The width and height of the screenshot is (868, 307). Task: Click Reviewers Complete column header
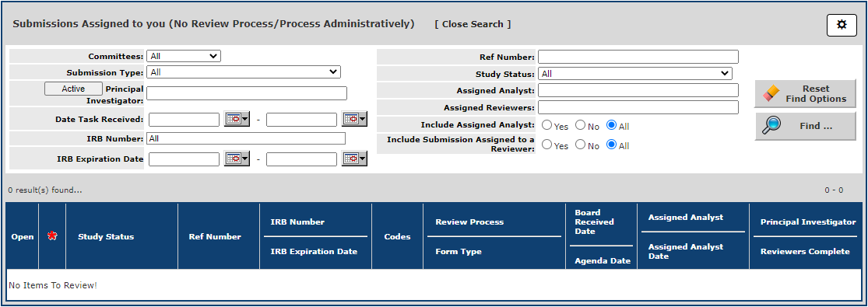click(805, 251)
